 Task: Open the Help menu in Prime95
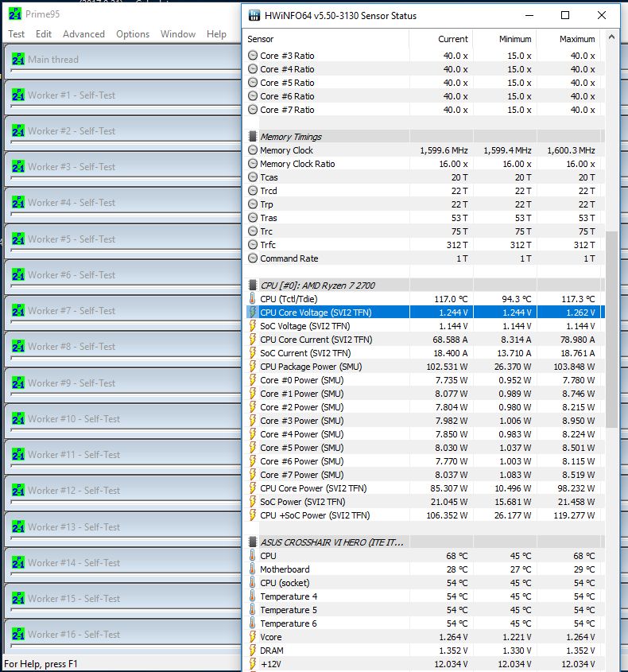pos(216,34)
